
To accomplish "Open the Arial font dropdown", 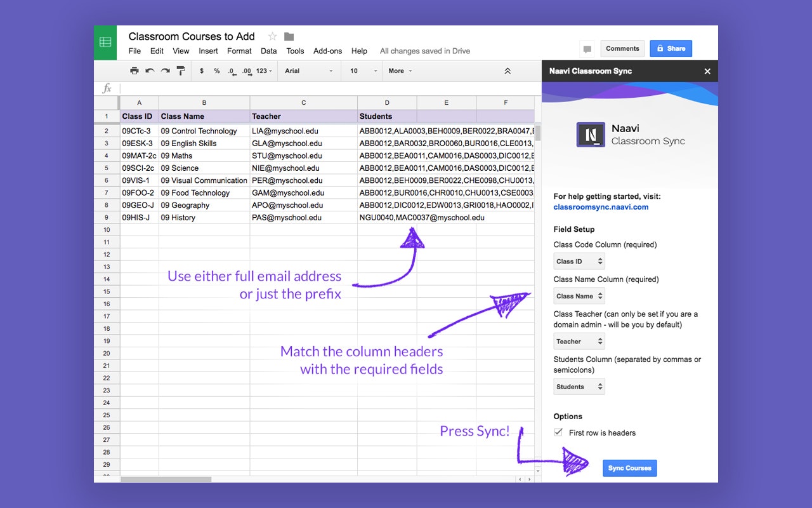I will click(309, 71).
